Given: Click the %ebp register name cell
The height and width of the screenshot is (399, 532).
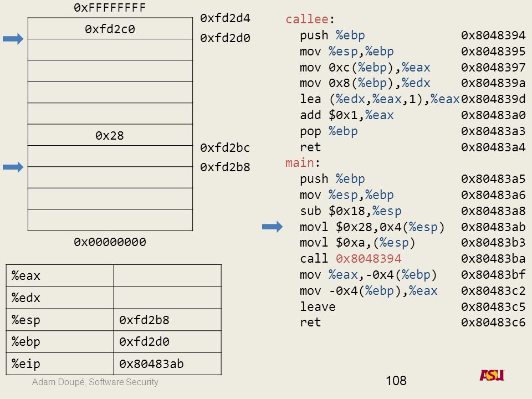Looking at the screenshot, I should pyautogui.click(x=60, y=342).
